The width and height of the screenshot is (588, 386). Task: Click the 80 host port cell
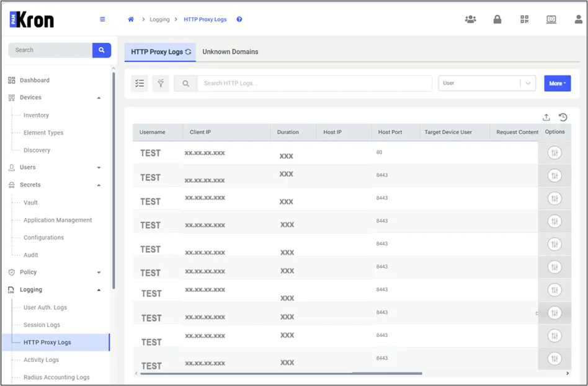click(379, 152)
